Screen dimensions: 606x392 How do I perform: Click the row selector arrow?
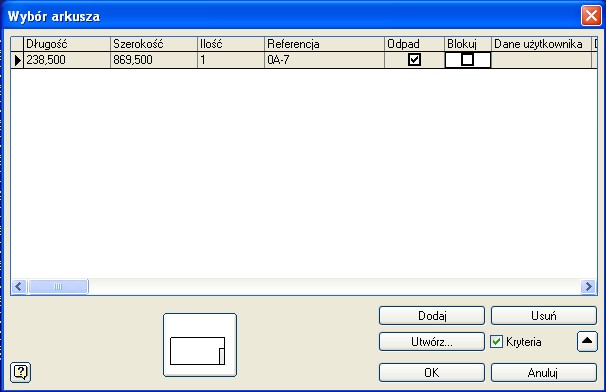click(x=17, y=60)
